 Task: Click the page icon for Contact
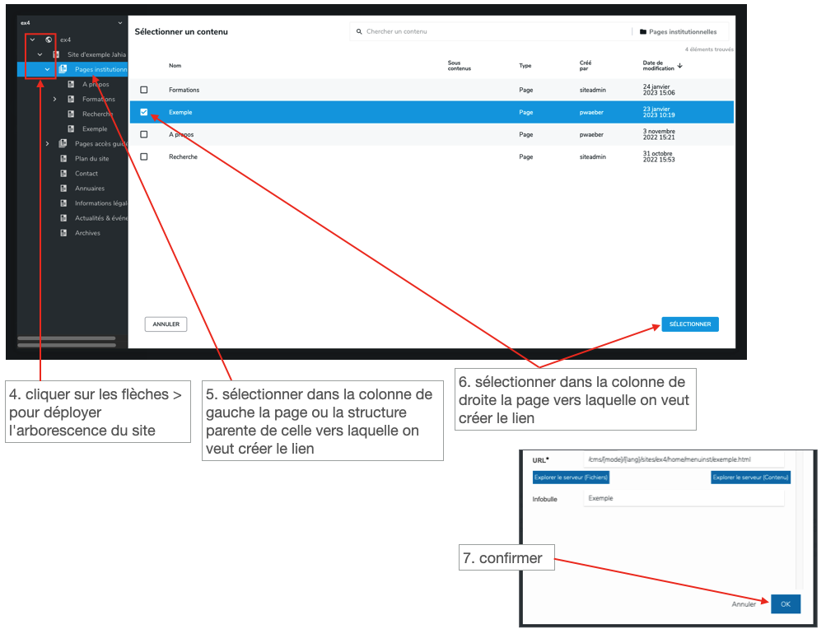[x=63, y=174]
